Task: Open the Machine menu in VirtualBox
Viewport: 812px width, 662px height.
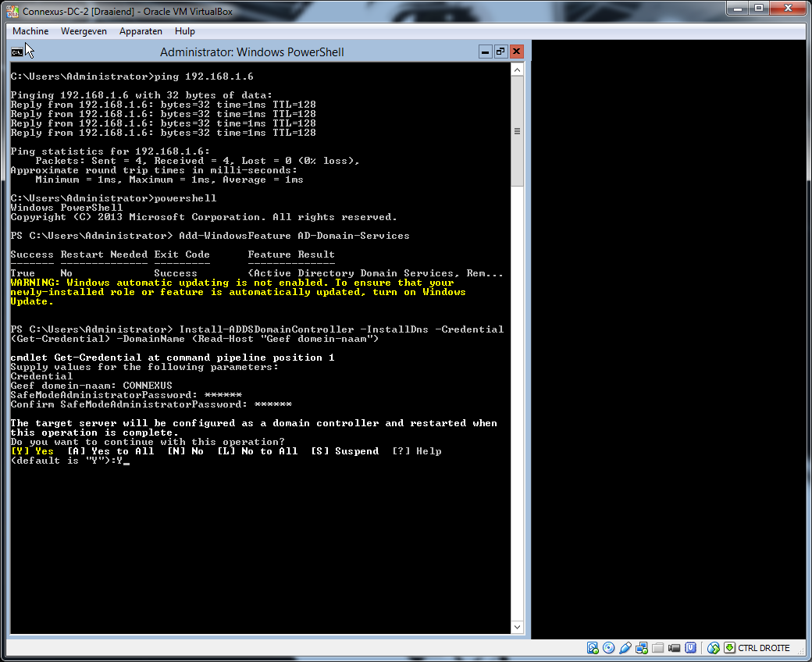Action: point(30,31)
